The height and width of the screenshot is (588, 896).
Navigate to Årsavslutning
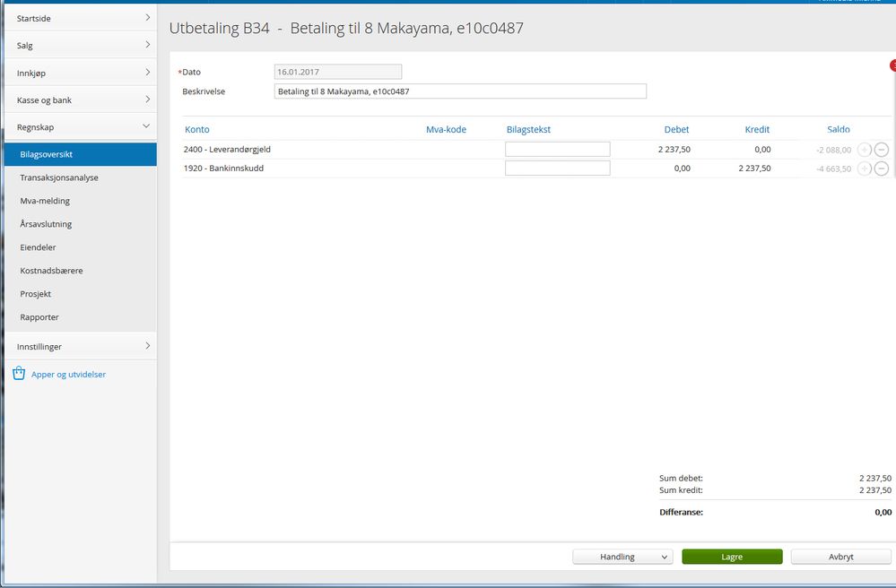[x=46, y=224]
